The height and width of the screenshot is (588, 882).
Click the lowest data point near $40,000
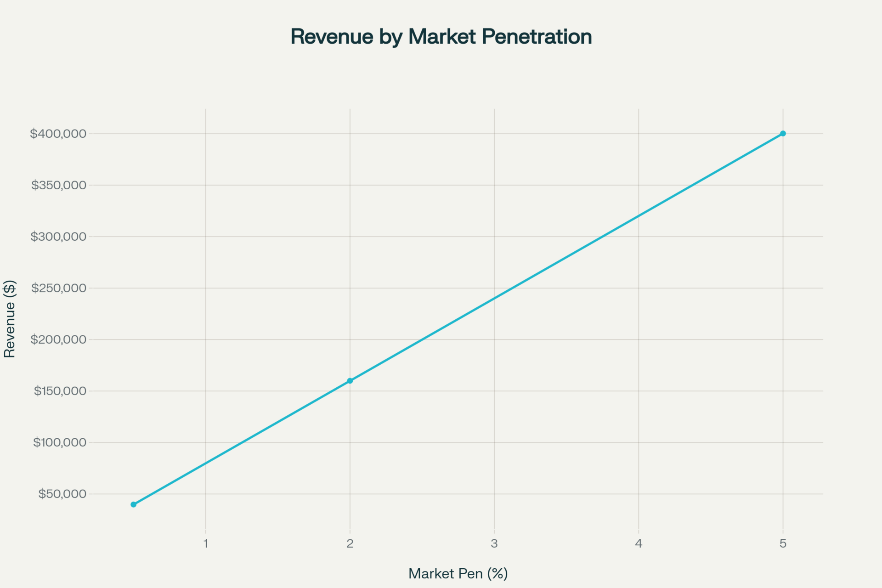[134, 504]
